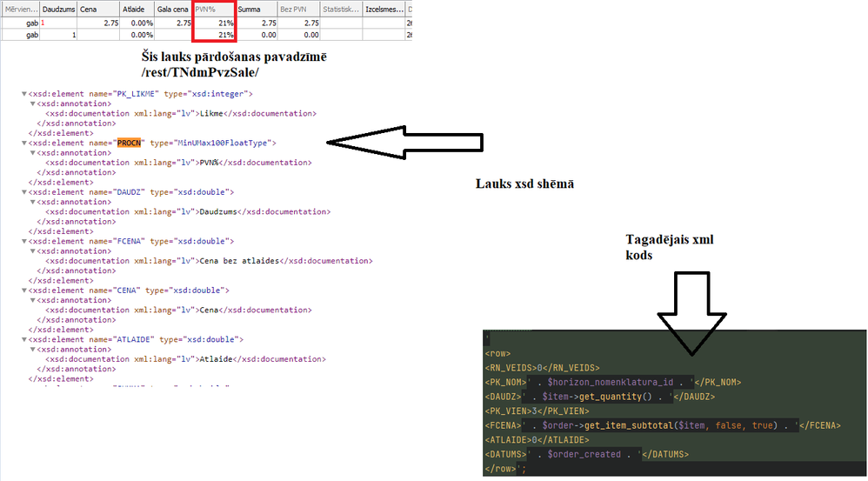Click the ATLAIDE code line with value 0
868x481 pixels.
pyautogui.click(x=537, y=440)
